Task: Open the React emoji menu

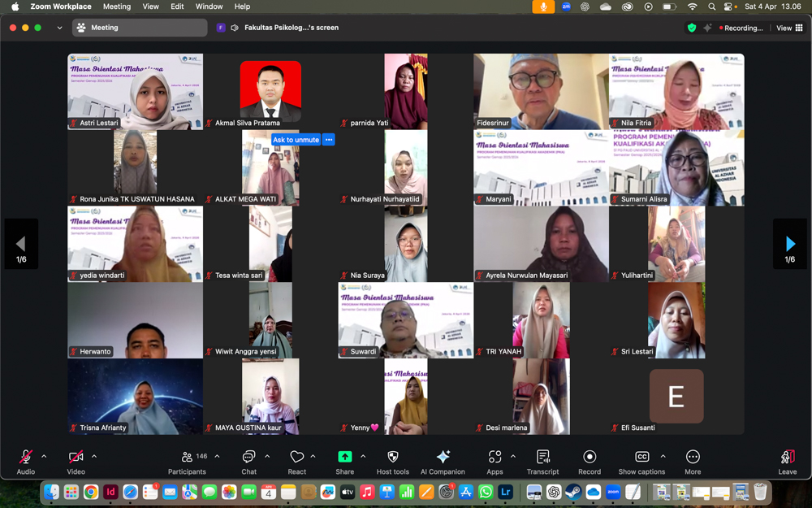Action: (x=297, y=458)
